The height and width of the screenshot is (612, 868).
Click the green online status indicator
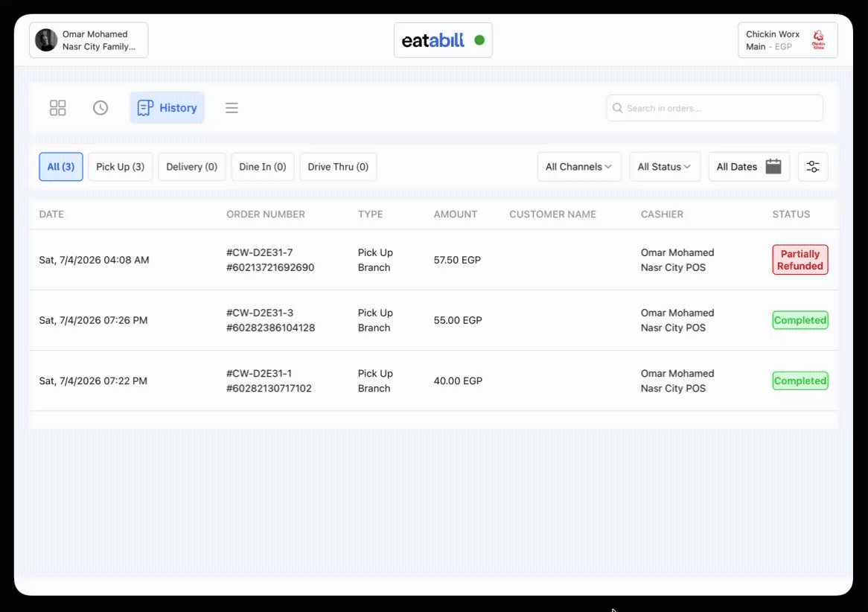[479, 40]
